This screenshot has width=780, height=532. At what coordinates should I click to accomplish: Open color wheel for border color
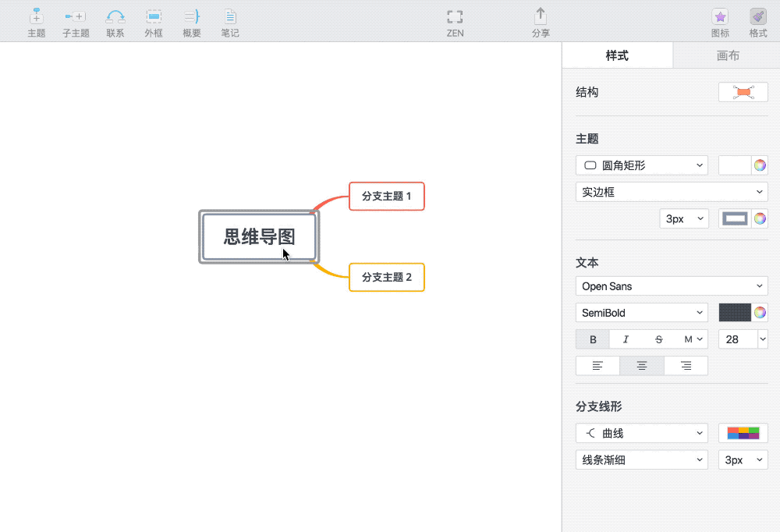pos(760,218)
